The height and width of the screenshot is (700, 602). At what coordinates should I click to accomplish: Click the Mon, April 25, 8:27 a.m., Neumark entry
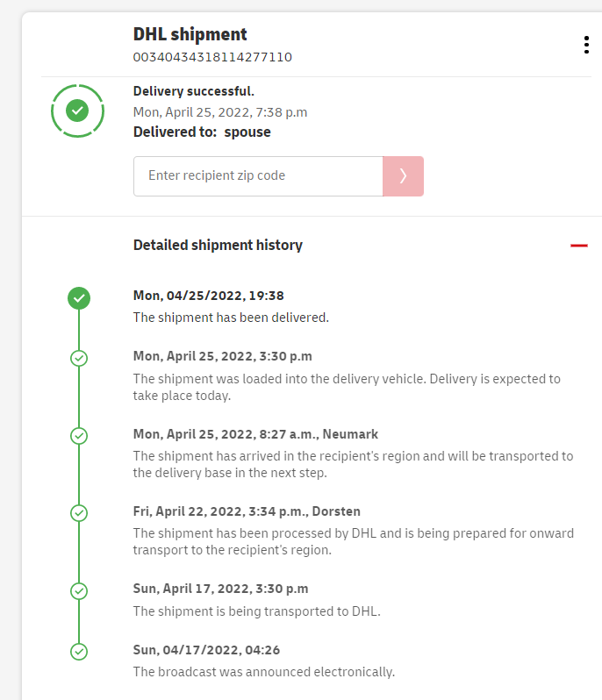(255, 434)
